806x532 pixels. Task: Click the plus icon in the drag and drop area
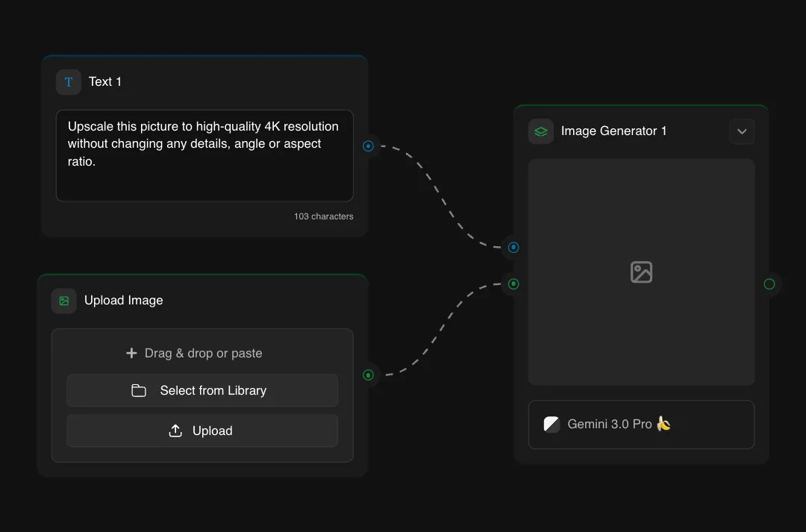coord(131,353)
